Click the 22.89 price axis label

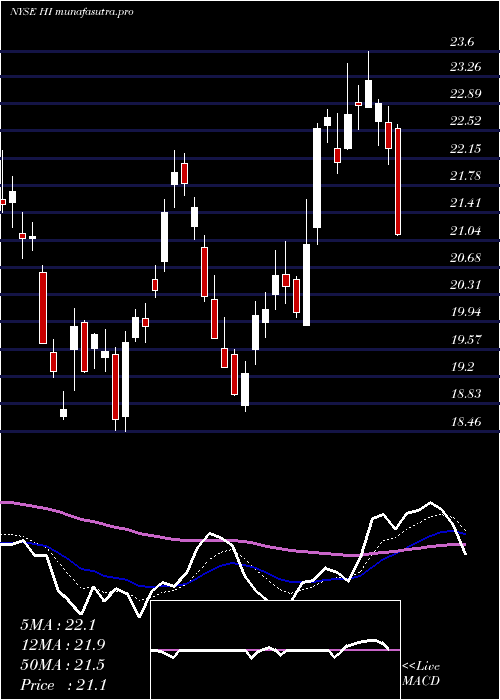465,94
